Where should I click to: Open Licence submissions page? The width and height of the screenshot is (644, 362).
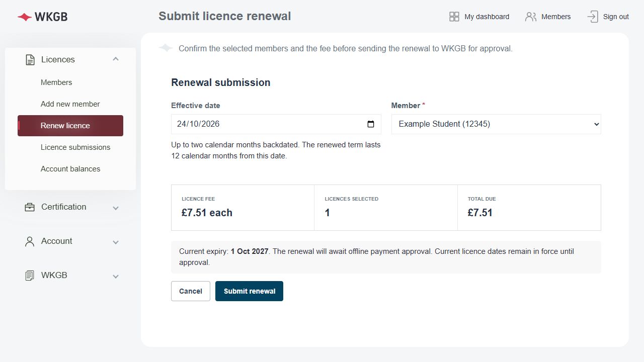click(75, 147)
